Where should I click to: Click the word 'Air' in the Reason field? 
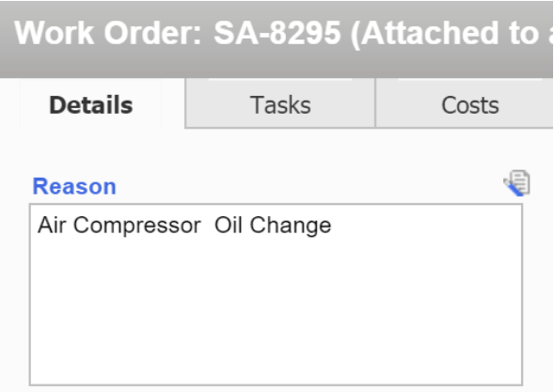coord(52,225)
